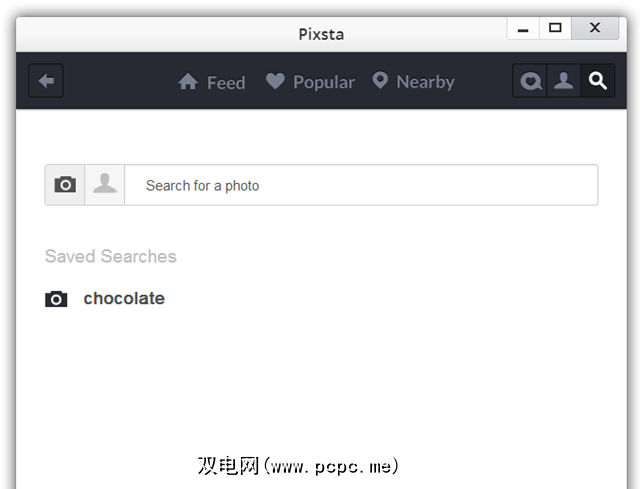Open the saved search "chocolate"
Viewport: 640px width, 489px height.
(124, 299)
